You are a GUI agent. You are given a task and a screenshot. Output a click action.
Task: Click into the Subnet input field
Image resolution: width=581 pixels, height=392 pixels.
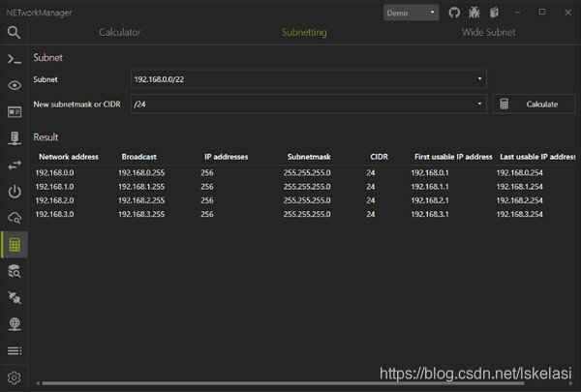pyautogui.click(x=308, y=79)
